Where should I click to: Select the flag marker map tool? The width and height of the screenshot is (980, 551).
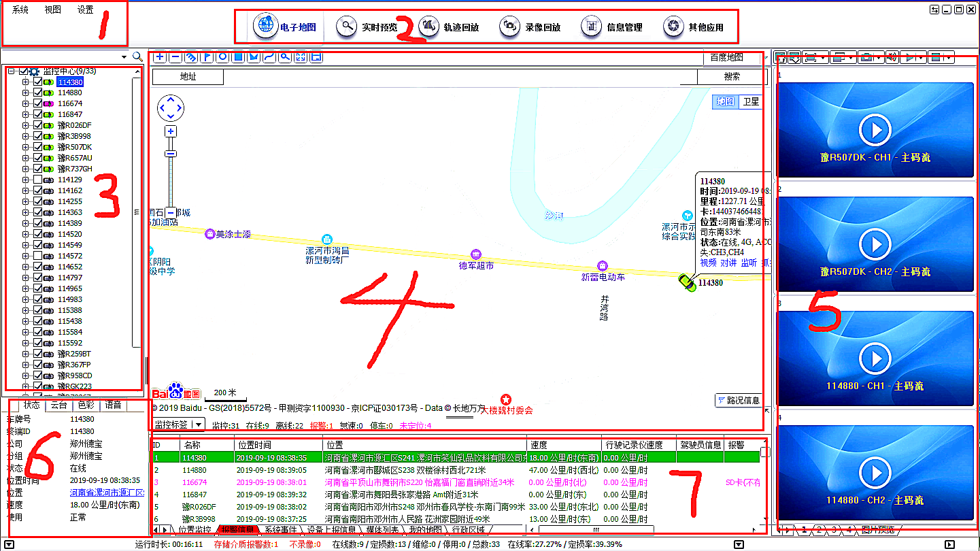click(207, 57)
